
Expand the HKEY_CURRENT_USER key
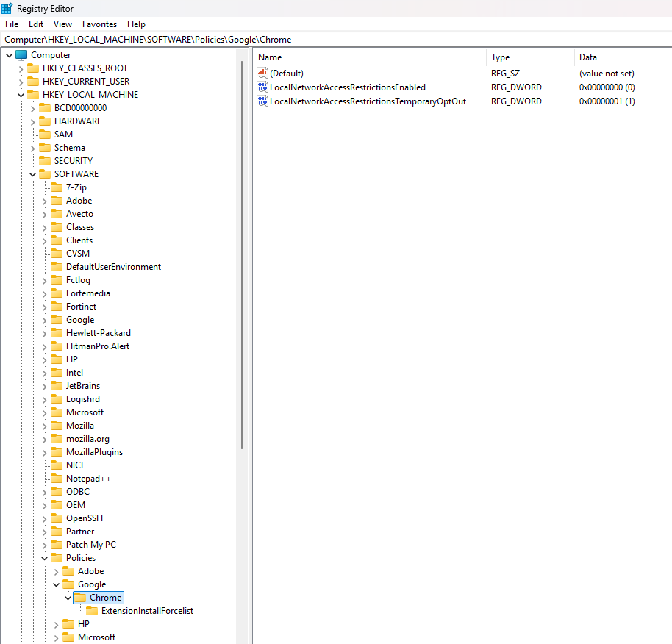20,81
